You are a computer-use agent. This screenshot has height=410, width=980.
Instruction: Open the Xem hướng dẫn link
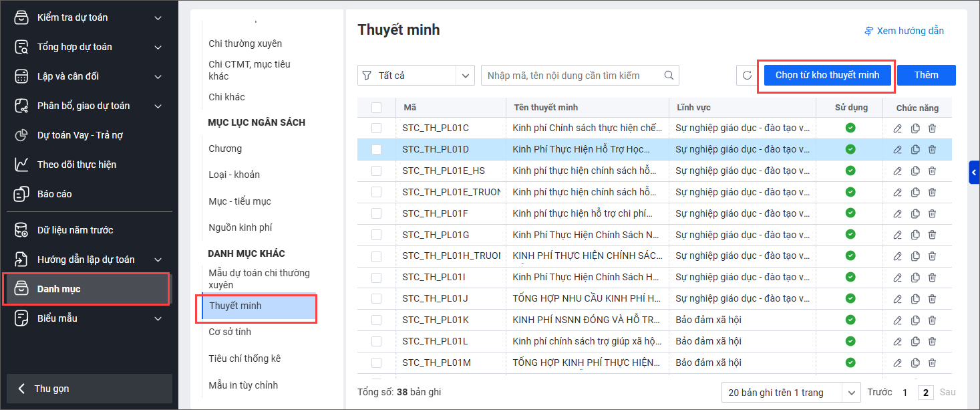[x=904, y=31]
